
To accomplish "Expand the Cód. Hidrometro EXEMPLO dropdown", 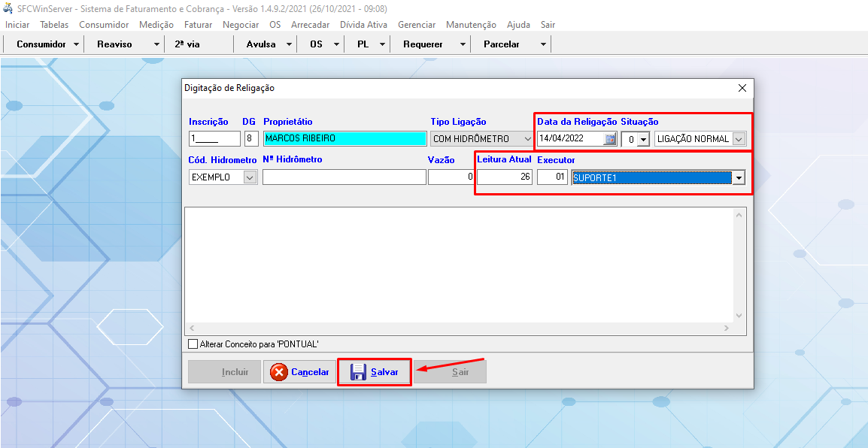I will tap(250, 177).
